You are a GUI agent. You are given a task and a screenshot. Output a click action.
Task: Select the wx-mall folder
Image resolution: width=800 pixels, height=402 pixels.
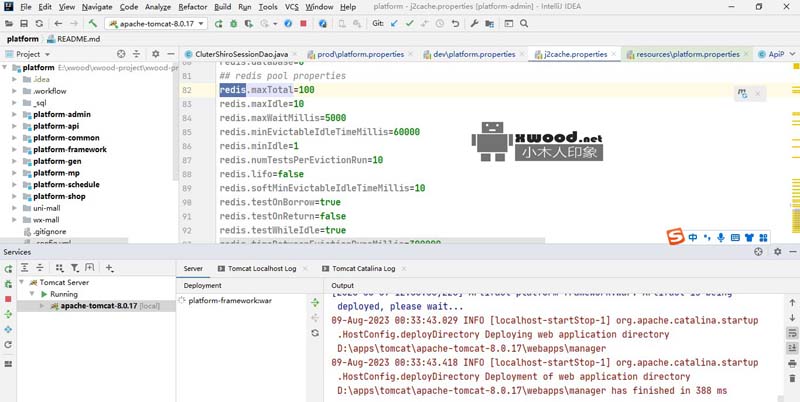tap(46, 220)
